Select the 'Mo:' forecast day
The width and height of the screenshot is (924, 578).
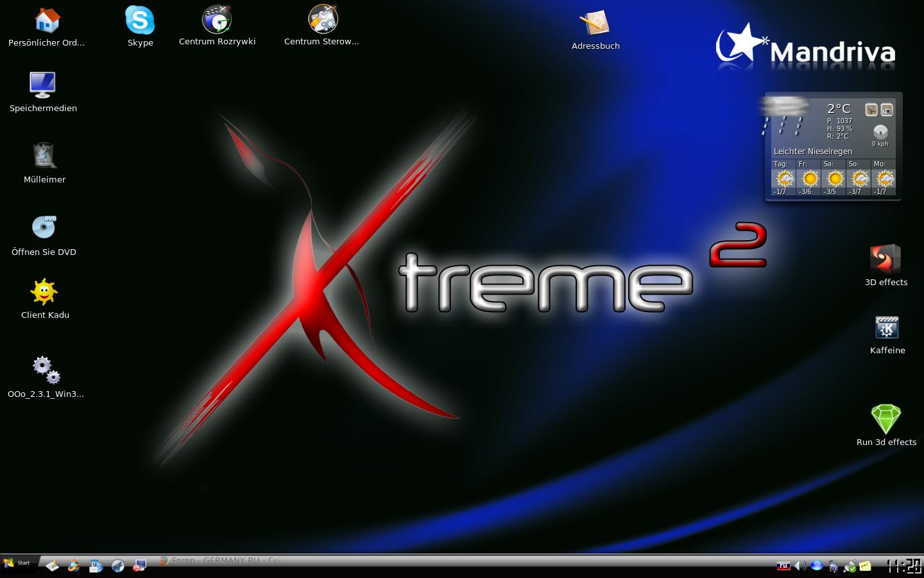tap(884, 177)
